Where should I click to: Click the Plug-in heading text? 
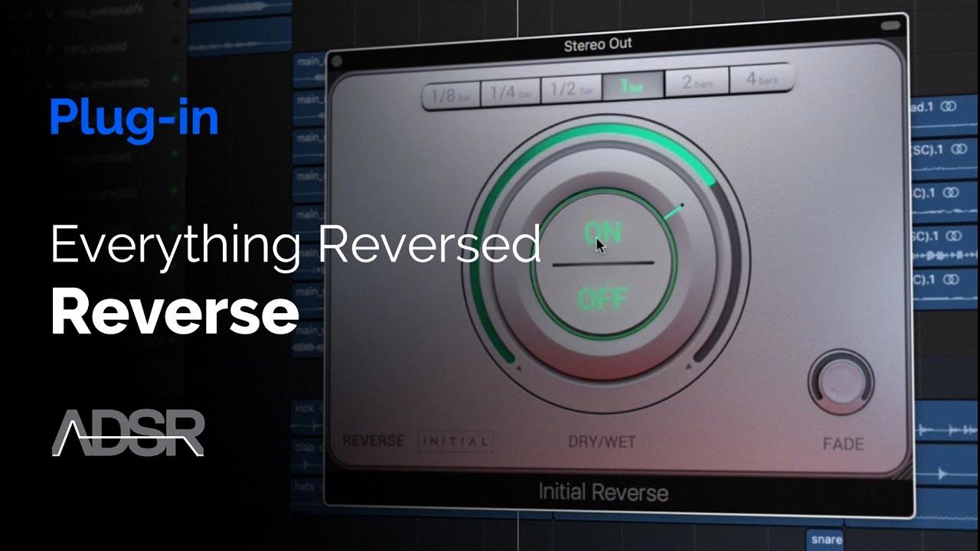tap(134, 118)
